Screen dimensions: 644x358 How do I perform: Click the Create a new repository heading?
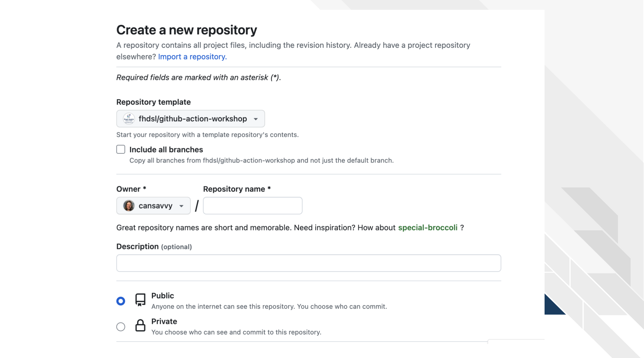[x=187, y=30]
